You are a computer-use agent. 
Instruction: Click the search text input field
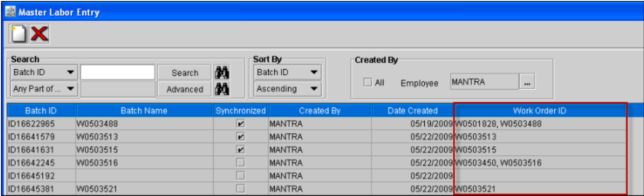coord(118,72)
